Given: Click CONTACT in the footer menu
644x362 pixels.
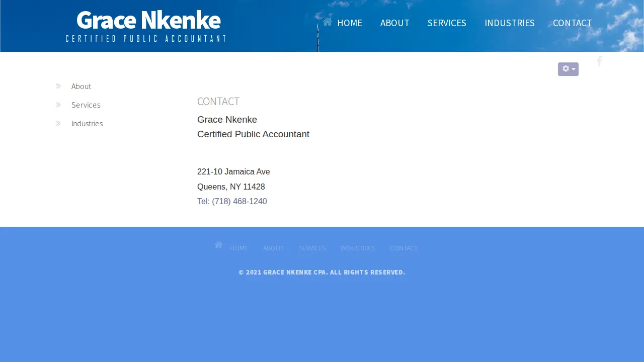Looking at the screenshot, I should click(x=404, y=248).
